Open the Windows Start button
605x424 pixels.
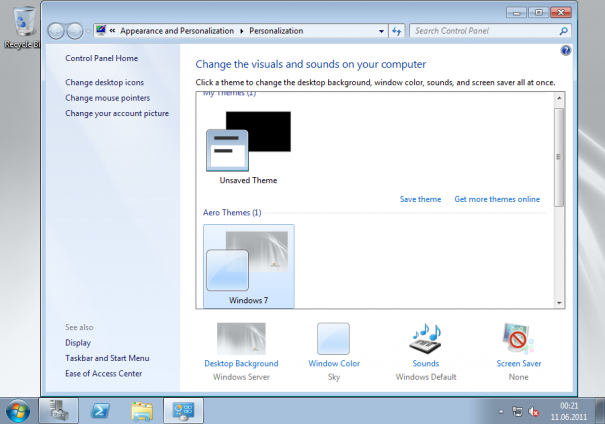coord(18,411)
